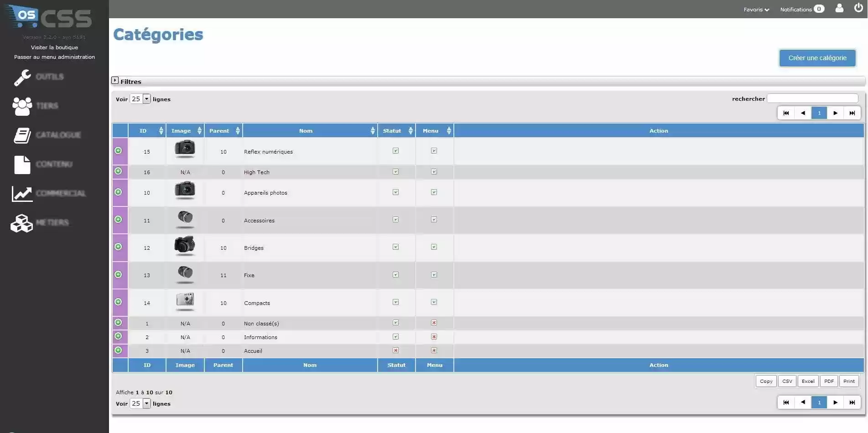Toggle the Statut checkbox for High Tech
Image resolution: width=868 pixels, height=433 pixels.
(396, 171)
